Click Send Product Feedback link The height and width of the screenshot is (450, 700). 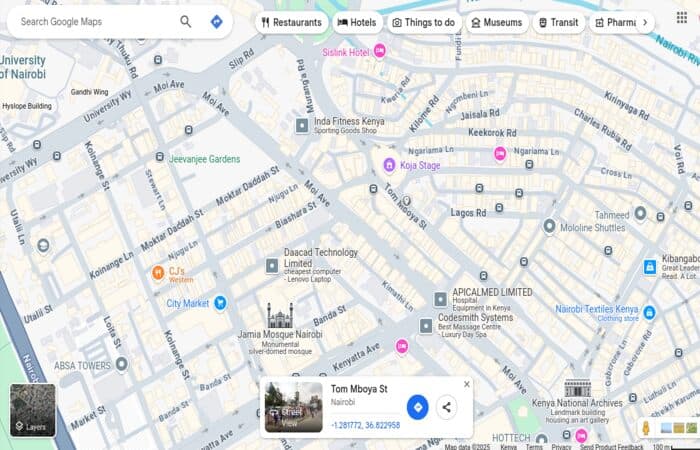click(x=611, y=446)
